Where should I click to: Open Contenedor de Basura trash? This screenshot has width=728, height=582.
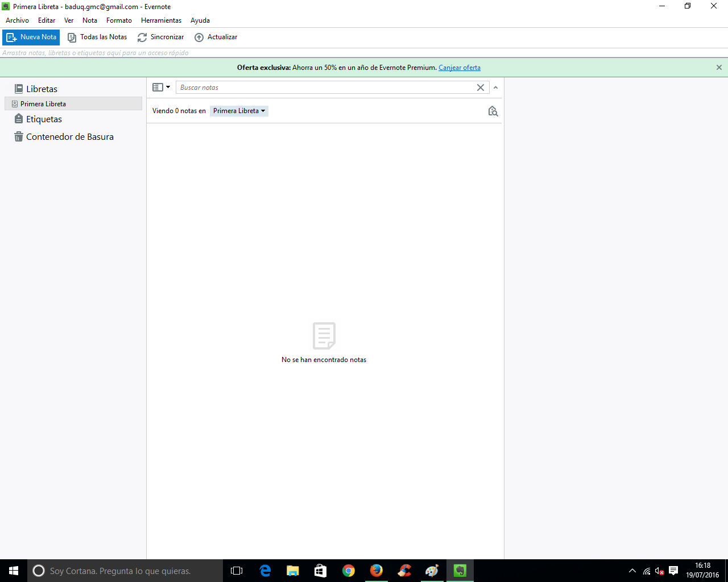coord(69,137)
